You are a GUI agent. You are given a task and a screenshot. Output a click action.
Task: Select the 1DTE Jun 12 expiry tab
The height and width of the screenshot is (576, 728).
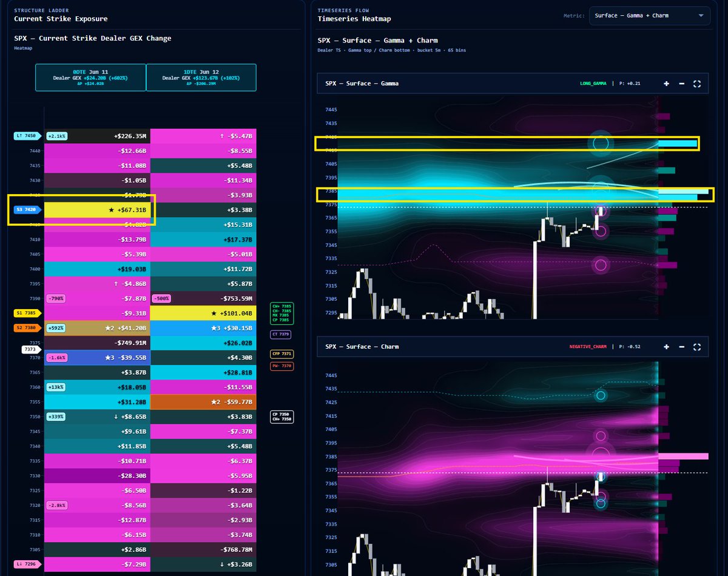click(201, 78)
